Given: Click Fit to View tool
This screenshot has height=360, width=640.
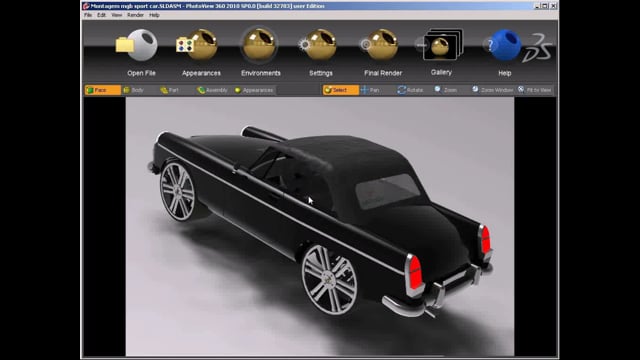Looking at the screenshot, I should point(534,90).
